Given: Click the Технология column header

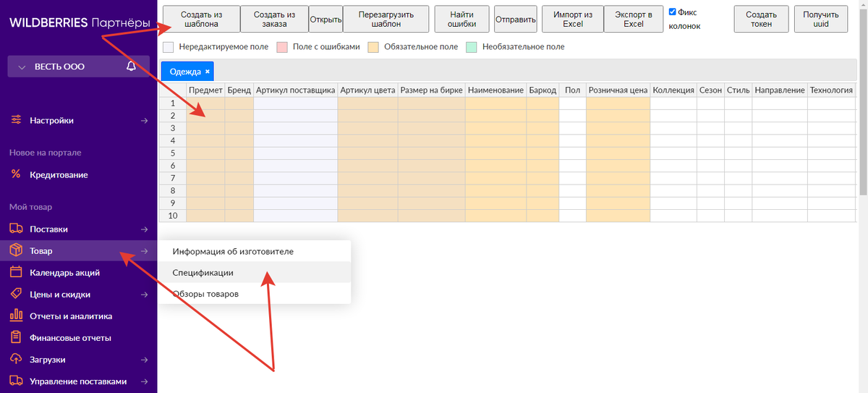Looking at the screenshot, I should pyautogui.click(x=831, y=90).
